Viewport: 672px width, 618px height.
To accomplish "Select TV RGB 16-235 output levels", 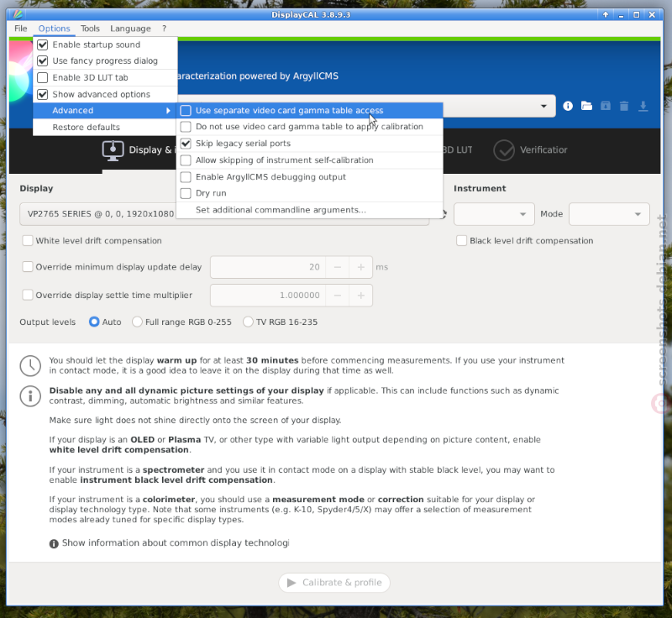I will coord(248,322).
